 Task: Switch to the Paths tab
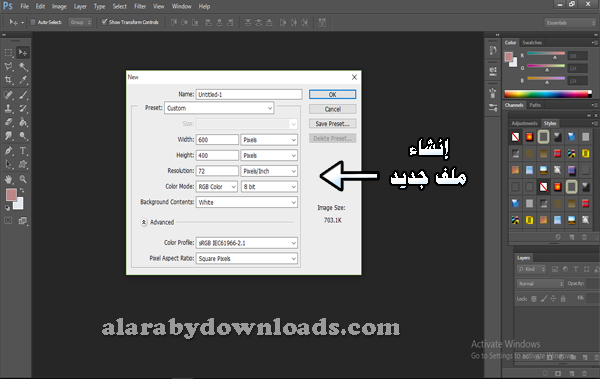click(535, 105)
